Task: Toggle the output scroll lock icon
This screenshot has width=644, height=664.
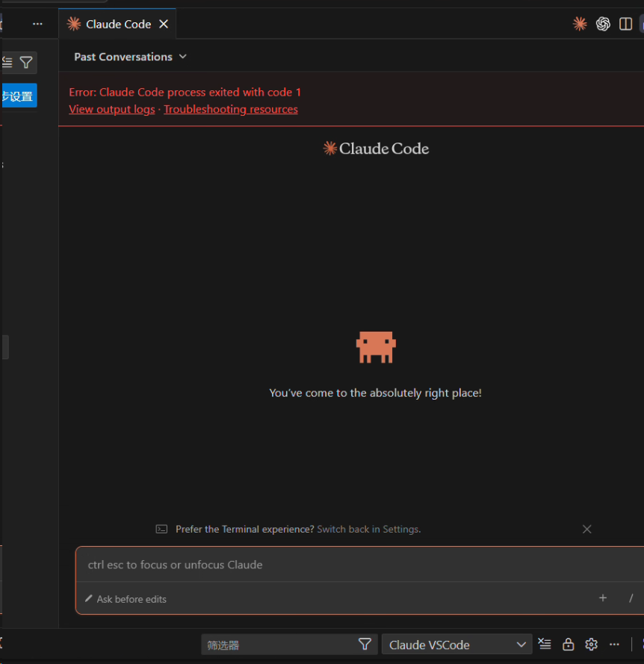Action: tap(568, 644)
